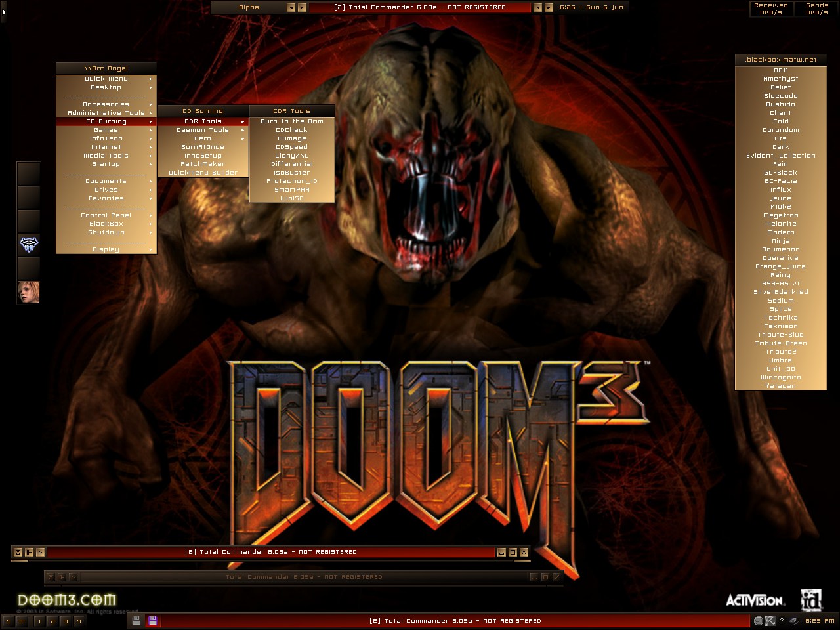The image size is (840, 630).
Task: Click the pin icon on active Total Commander titlebar
Action: (29, 552)
